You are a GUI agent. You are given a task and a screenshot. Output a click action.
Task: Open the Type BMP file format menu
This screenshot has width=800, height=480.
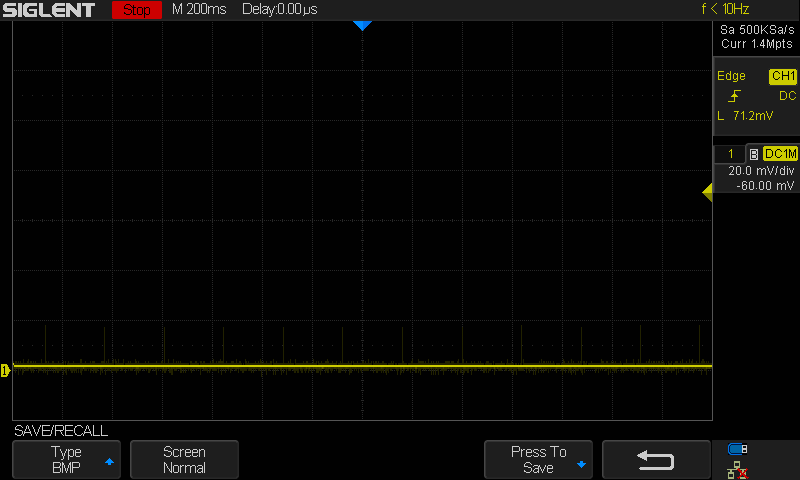pos(66,460)
